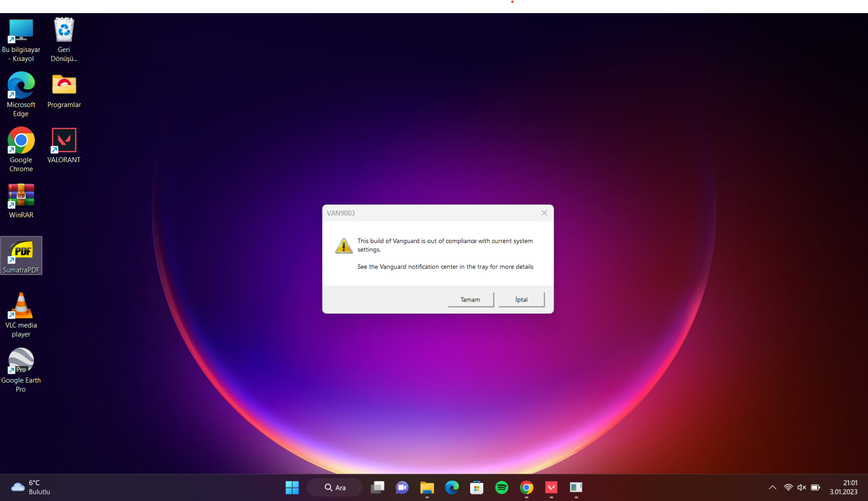Open Wi-Fi network settings in tray

point(788,488)
